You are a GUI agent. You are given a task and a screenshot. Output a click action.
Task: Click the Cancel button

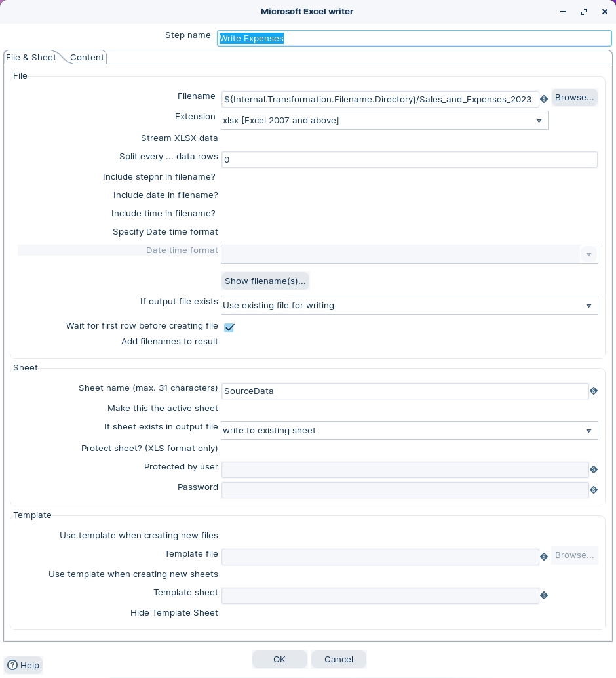(x=338, y=659)
